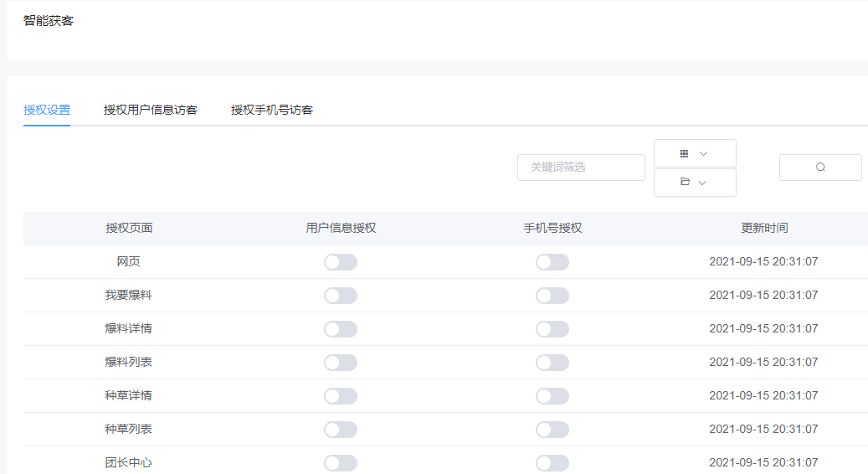The height and width of the screenshot is (474, 868).
Task: Click the 用户信息授权 column header
Action: coord(341,228)
